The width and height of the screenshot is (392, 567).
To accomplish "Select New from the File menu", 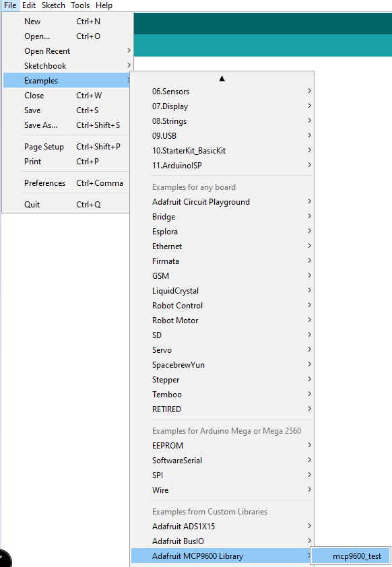I will pyautogui.click(x=67, y=22).
